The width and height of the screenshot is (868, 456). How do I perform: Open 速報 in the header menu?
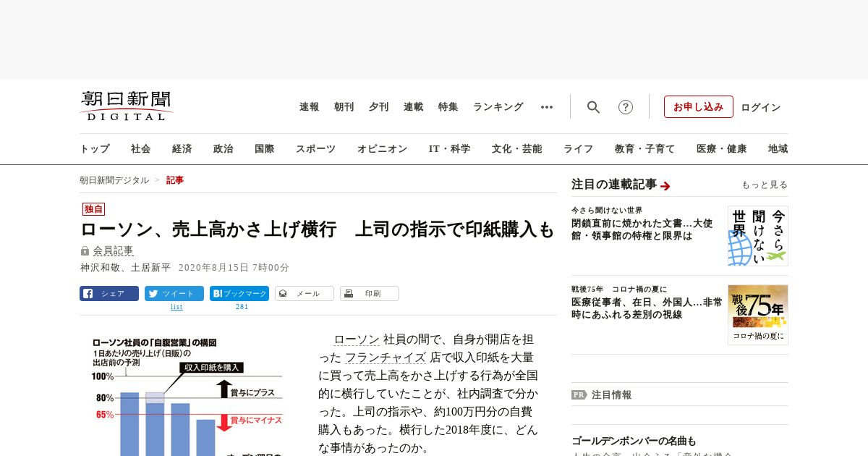pyautogui.click(x=310, y=107)
